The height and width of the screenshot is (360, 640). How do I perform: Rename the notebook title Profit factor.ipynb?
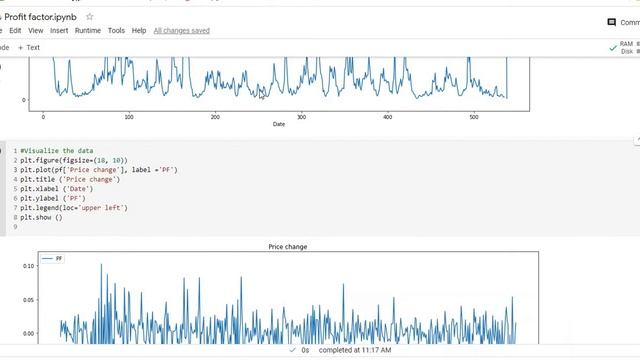point(40,17)
